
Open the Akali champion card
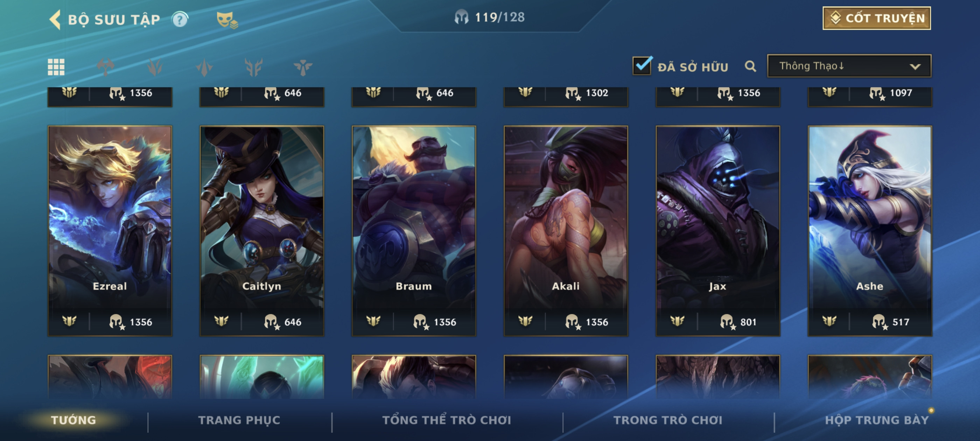tap(566, 231)
